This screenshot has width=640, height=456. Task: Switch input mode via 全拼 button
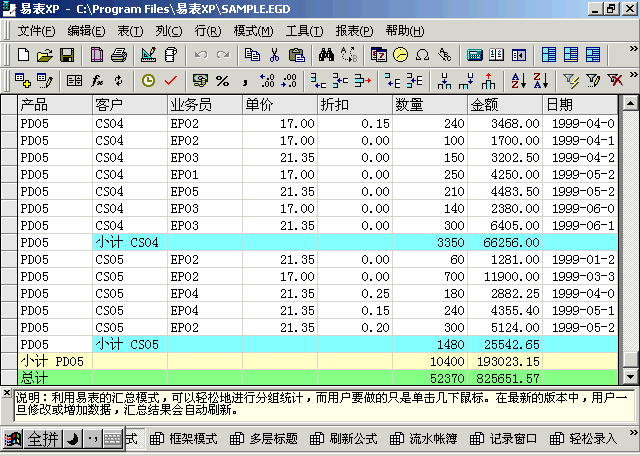click(43, 439)
